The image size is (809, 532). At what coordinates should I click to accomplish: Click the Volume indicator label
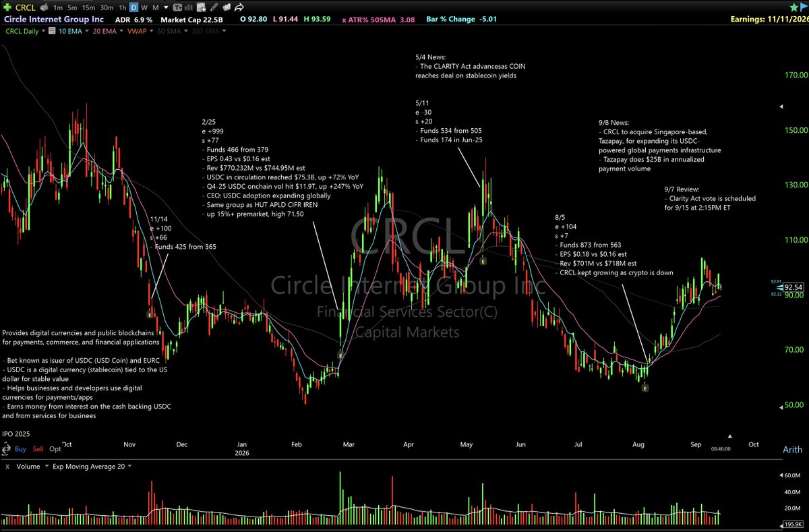click(28, 466)
